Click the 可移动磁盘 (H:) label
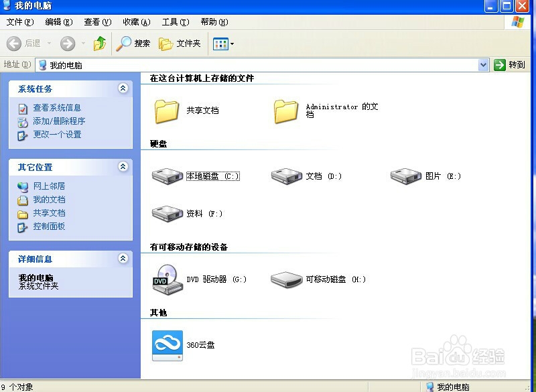536x392 pixels. [336, 279]
